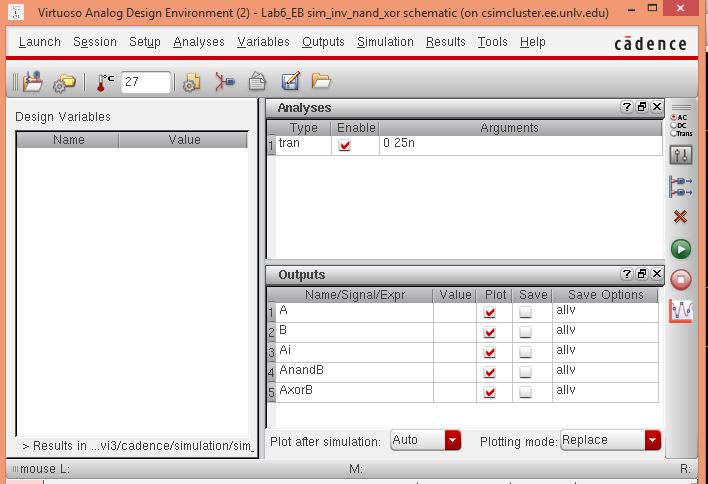Click the red probe outputs toolbar icon

224,82
